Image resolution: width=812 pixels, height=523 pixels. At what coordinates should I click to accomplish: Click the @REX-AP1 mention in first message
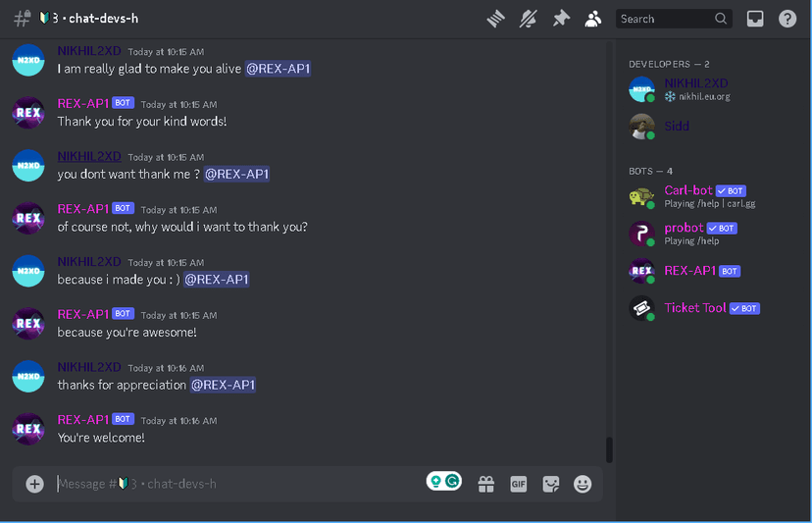pos(278,69)
